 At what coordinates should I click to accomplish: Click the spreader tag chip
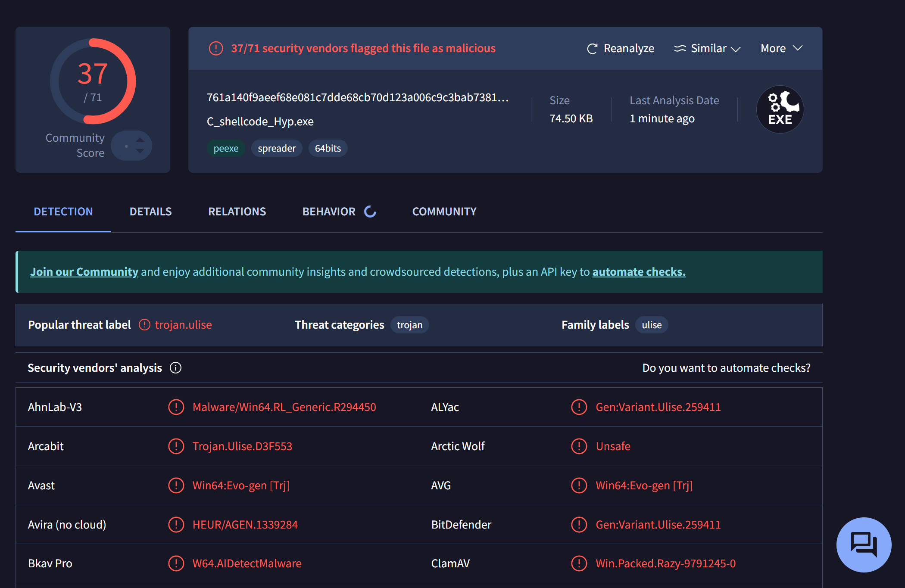[277, 149]
